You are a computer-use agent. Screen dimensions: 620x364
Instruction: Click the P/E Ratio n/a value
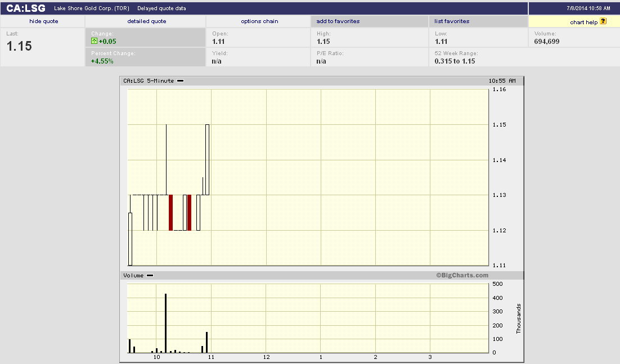pos(321,61)
